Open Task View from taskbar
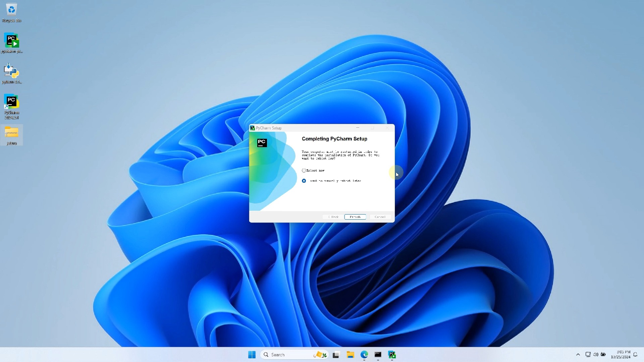The width and height of the screenshot is (644, 362). click(336, 355)
